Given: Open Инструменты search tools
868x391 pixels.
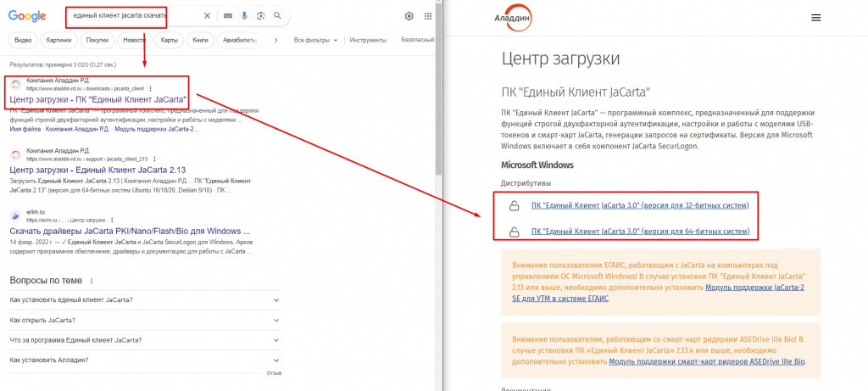Looking at the screenshot, I should click(368, 41).
